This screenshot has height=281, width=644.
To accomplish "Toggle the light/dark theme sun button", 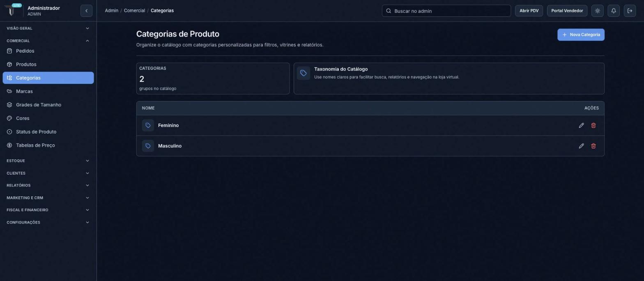I will pyautogui.click(x=598, y=11).
